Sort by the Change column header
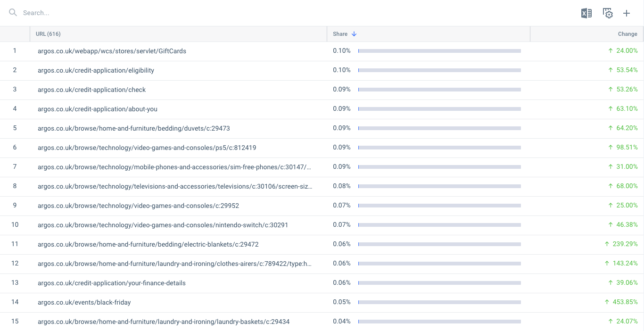The height and width of the screenshot is (331, 644). tap(627, 34)
